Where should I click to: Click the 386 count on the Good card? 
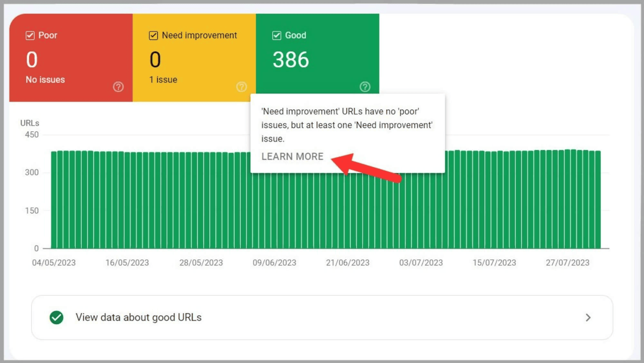[x=291, y=59]
